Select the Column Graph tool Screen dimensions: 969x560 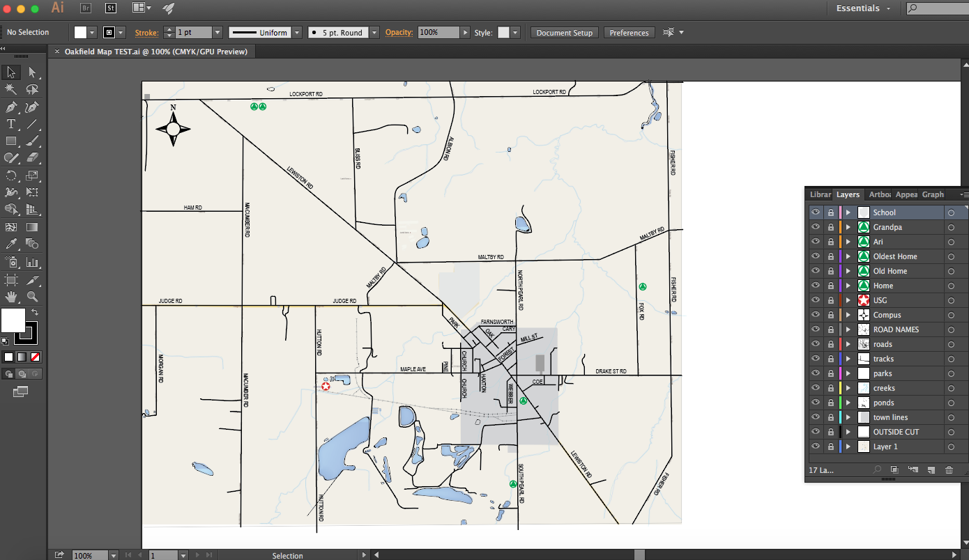pyautogui.click(x=32, y=263)
